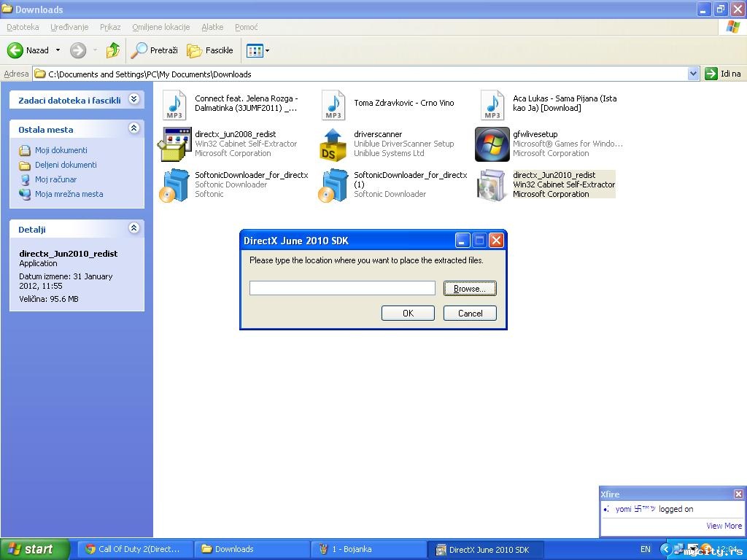Click the grayed forward arrow icon
Viewport: 747px width, 560px height.
click(x=78, y=50)
